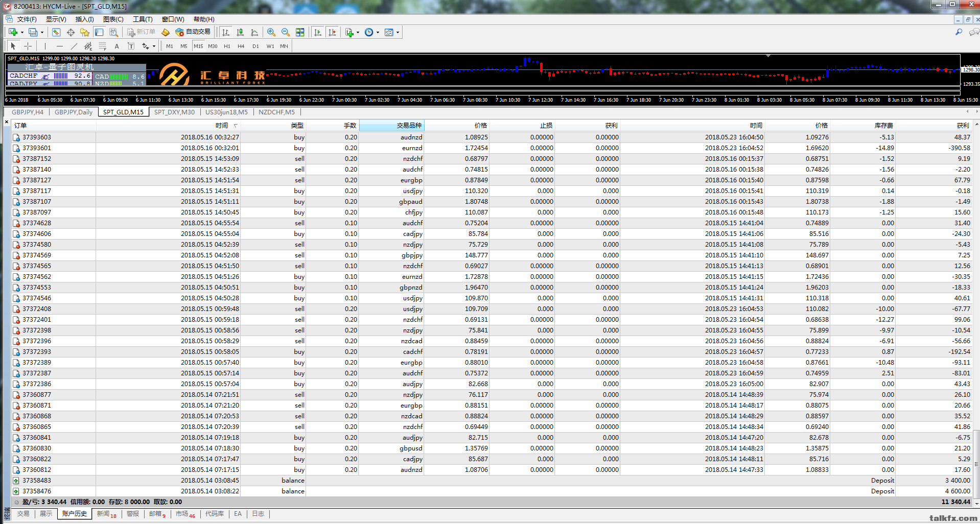Expand the Templates dropdown arrow
Image resolution: width=980 pixels, height=524 pixels.
(398, 32)
